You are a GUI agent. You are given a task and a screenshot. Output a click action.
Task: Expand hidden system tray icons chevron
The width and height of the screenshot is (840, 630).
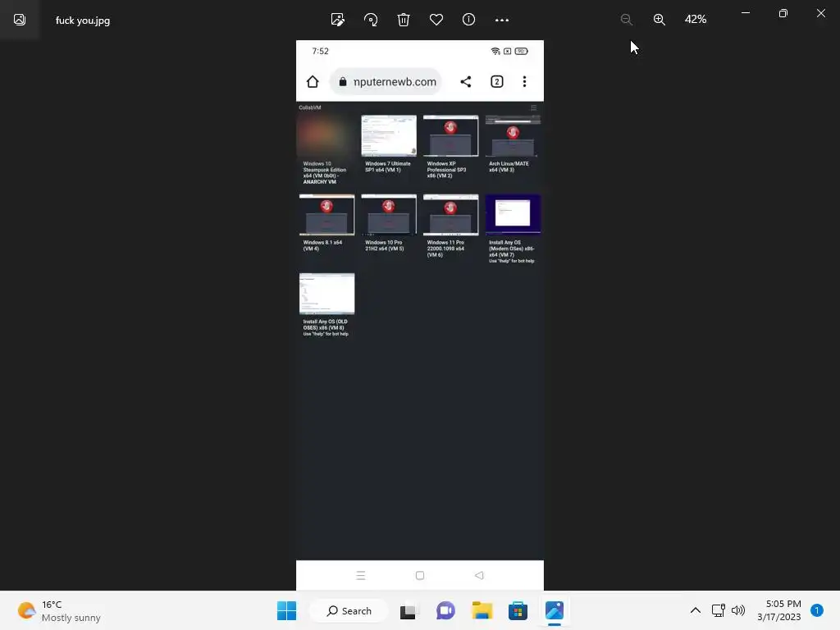coord(696,610)
